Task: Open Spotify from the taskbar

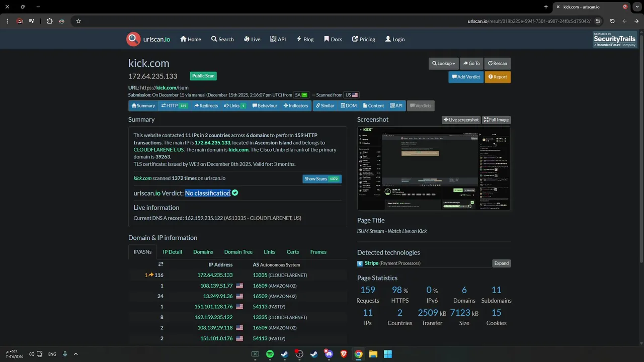Action: 270,354
